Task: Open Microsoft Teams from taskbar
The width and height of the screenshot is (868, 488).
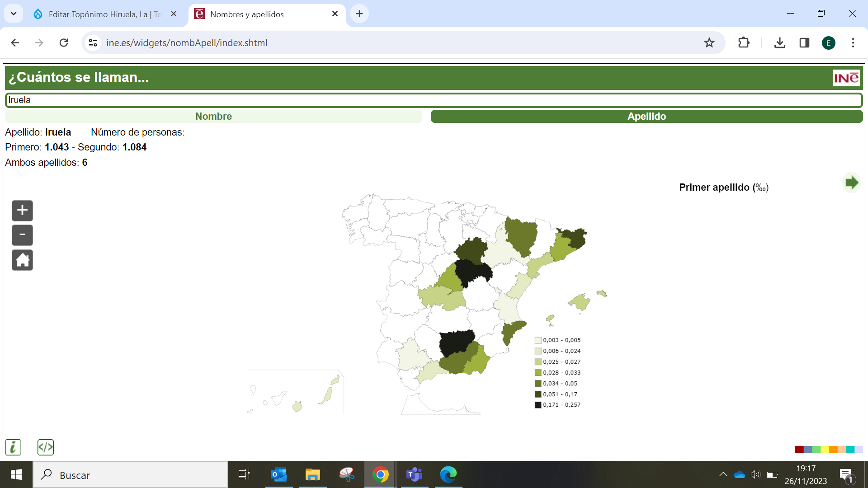Action: [414, 474]
